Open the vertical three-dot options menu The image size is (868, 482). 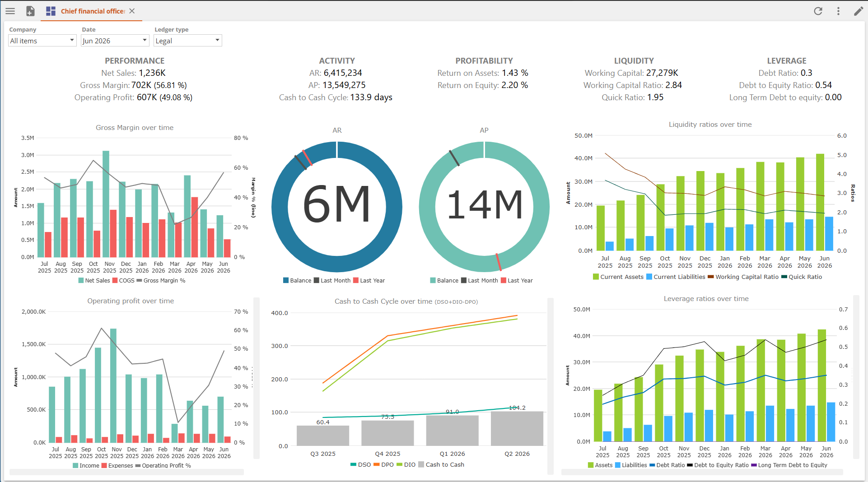pyautogui.click(x=838, y=11)
